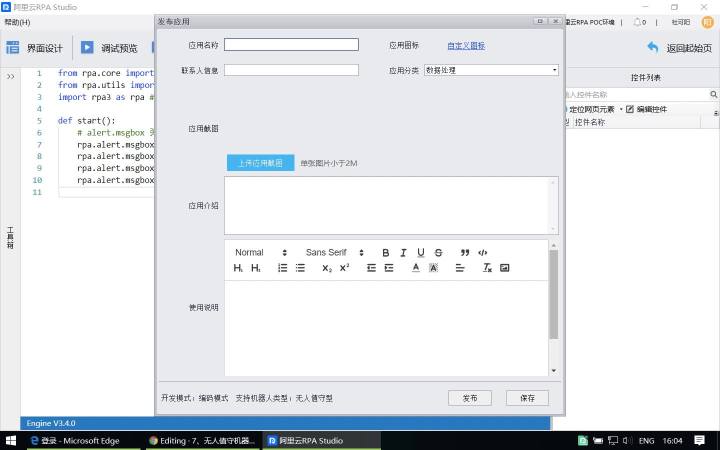
Task: Open the 定位网页元素 dropdown arrow
Action: [x=621, y=109]
